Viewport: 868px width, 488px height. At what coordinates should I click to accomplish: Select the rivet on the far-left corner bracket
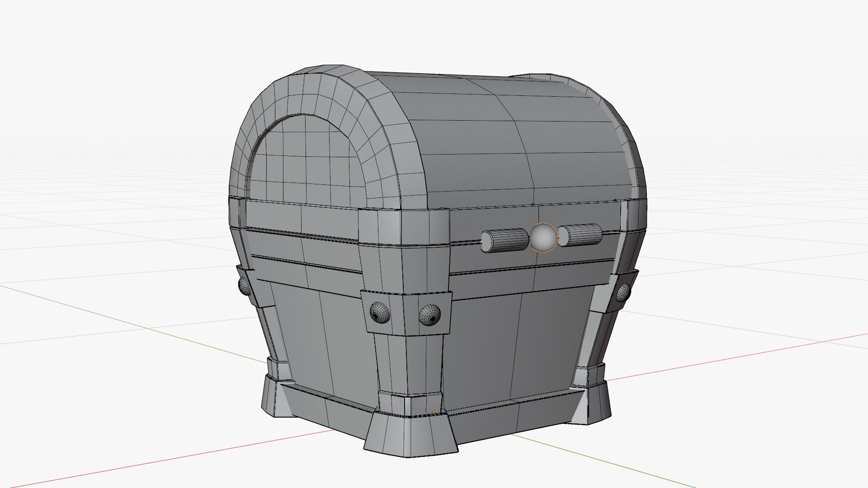point(244,286)
